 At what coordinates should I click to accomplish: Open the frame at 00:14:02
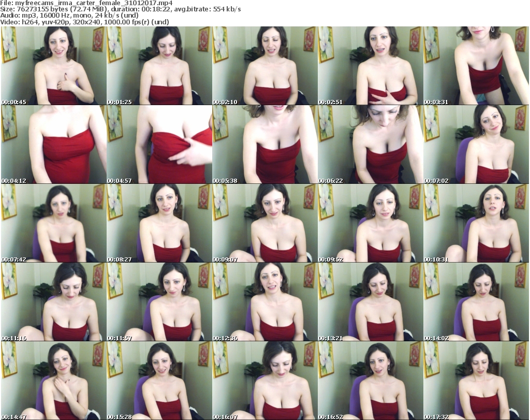476,302
